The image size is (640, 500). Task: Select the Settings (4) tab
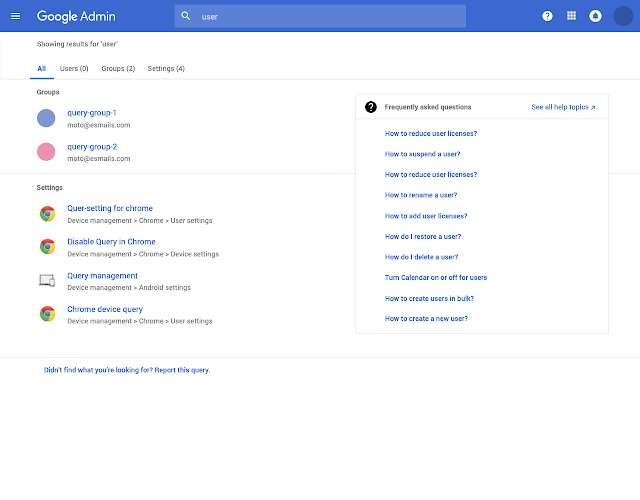click(x=166, y=68)
